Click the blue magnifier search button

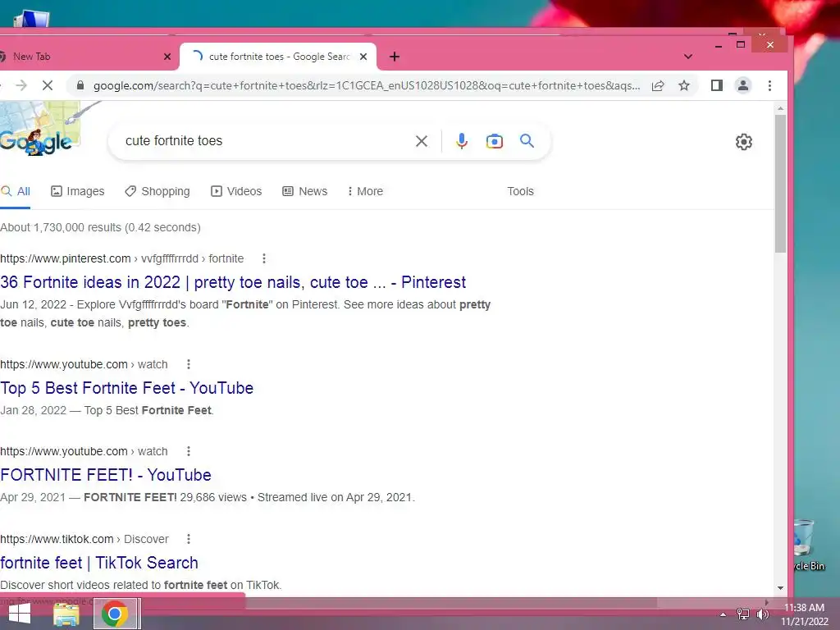pos(527,141)
